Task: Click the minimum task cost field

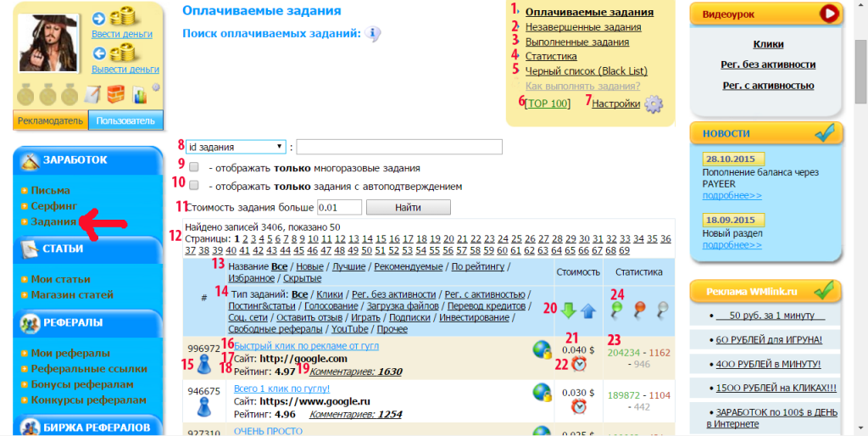Action: pos(339,208)
